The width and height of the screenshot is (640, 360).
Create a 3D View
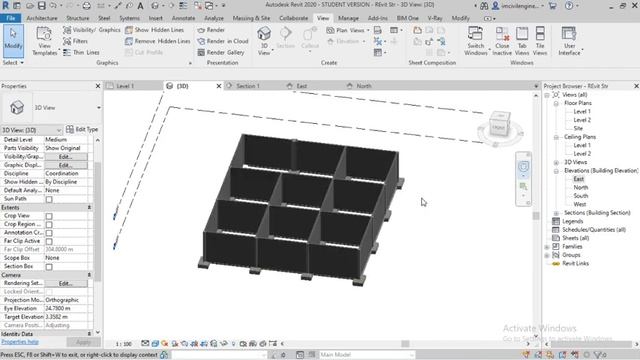click(x=264, y=41)
